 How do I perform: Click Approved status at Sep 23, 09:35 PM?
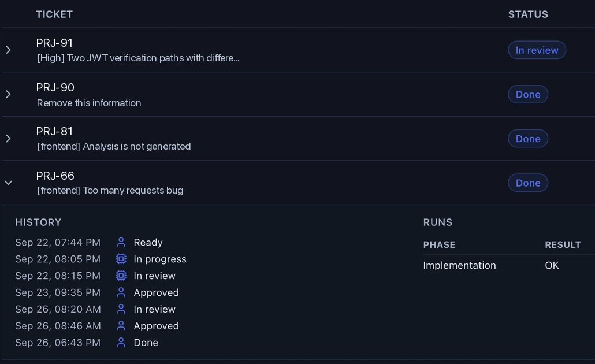(x=156, y=292)
